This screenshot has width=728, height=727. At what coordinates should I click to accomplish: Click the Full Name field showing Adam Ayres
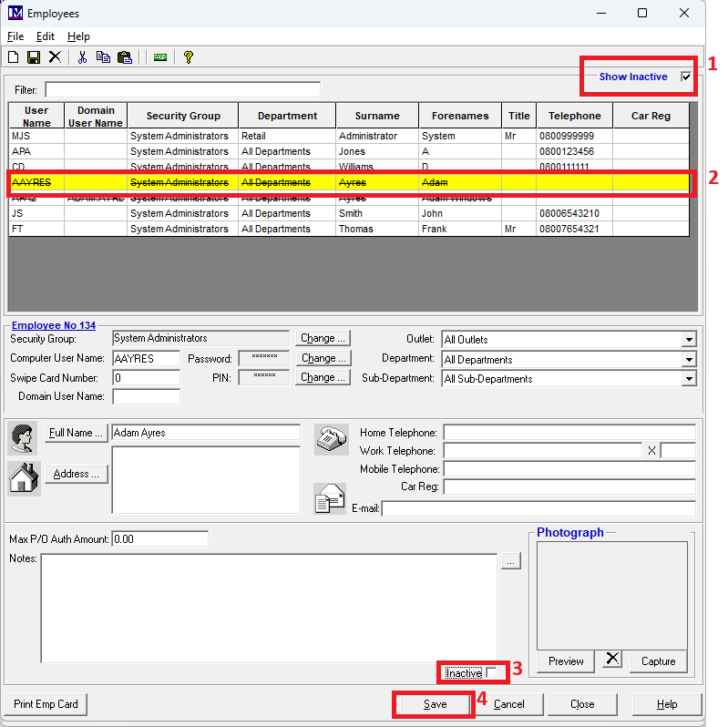206,433
